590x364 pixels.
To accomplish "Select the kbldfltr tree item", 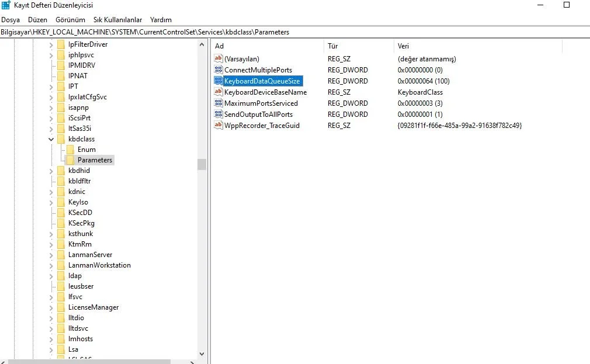I will (79, 181).
